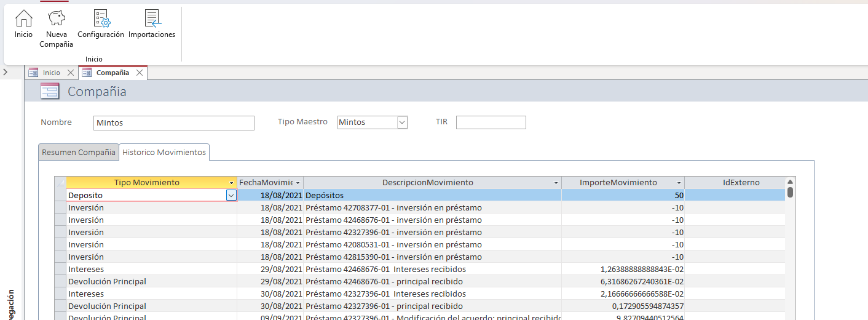The image size is (868, 320).
Task: Open DescripcionMovimiento column filter arrow
Action: point(556,183)
